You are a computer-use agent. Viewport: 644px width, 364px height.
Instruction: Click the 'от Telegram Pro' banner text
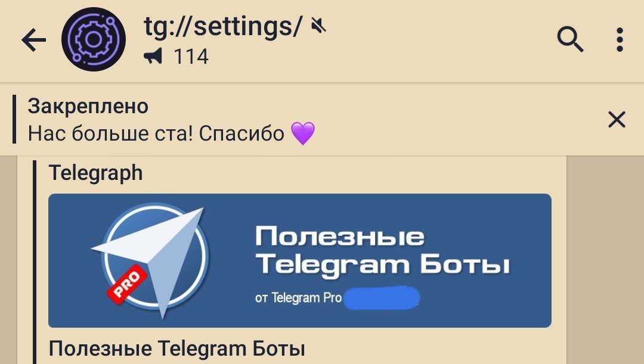298,297
